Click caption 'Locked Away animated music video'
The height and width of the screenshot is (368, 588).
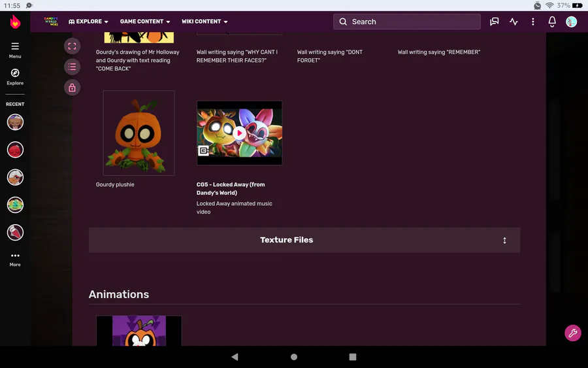(235, 208)
